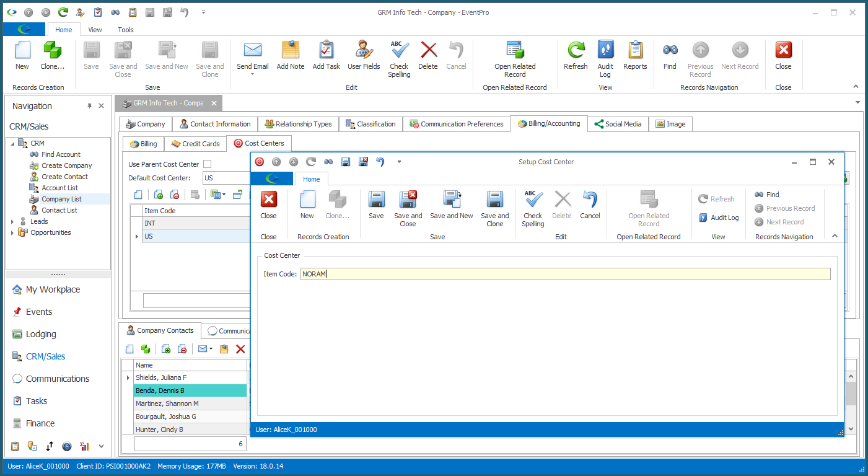Run Check Spelling in Setup Cost Center
Screen dimensions: 868x476
(x=533, y=209)
